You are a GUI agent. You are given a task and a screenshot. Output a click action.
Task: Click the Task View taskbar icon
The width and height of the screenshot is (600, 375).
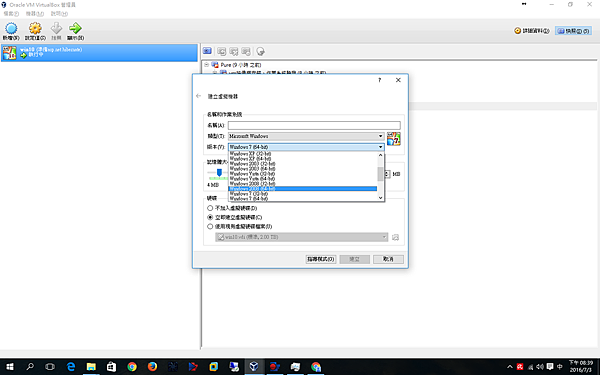pos(50,367)
